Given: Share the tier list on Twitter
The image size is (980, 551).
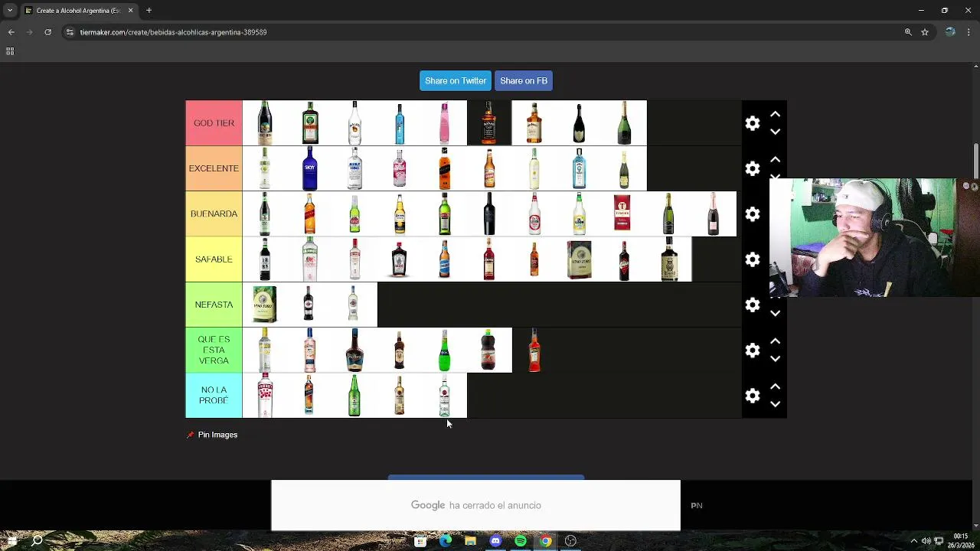Looking at the screenshot, I should [456, 80].
